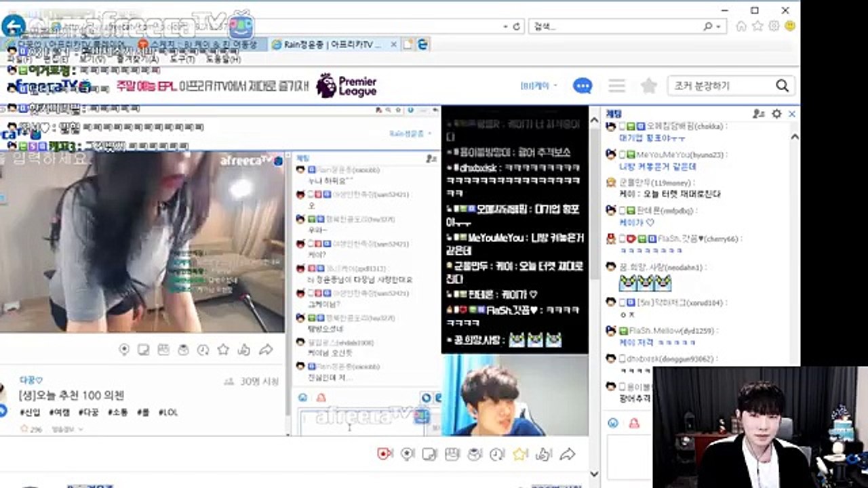The height and width of the screenshot is (488, 868).
Task: Click the #소통 hashtag
Action: tap(117, 412)
